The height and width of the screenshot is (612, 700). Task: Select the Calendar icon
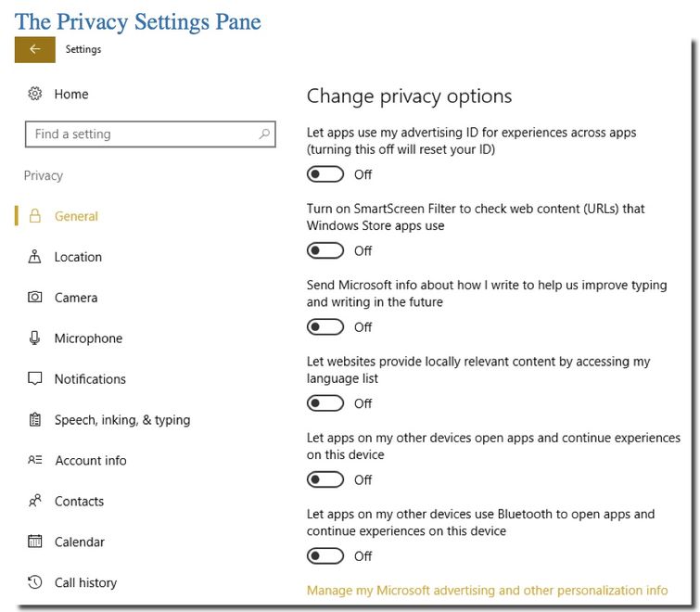[x=35, y=542]
